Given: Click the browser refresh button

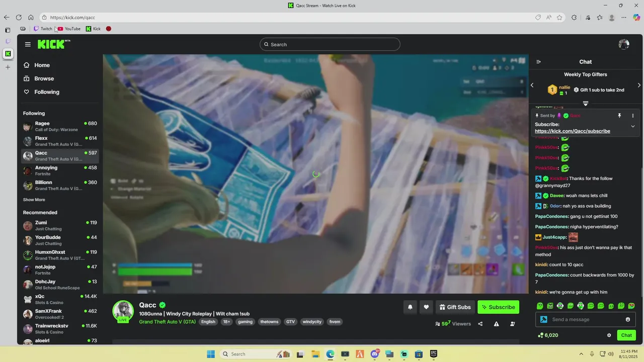Looking at the screenshot, I should point(19,17).
